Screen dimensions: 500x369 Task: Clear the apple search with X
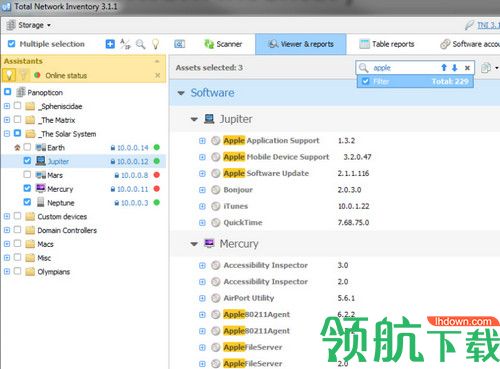click(x=467, y=68)
